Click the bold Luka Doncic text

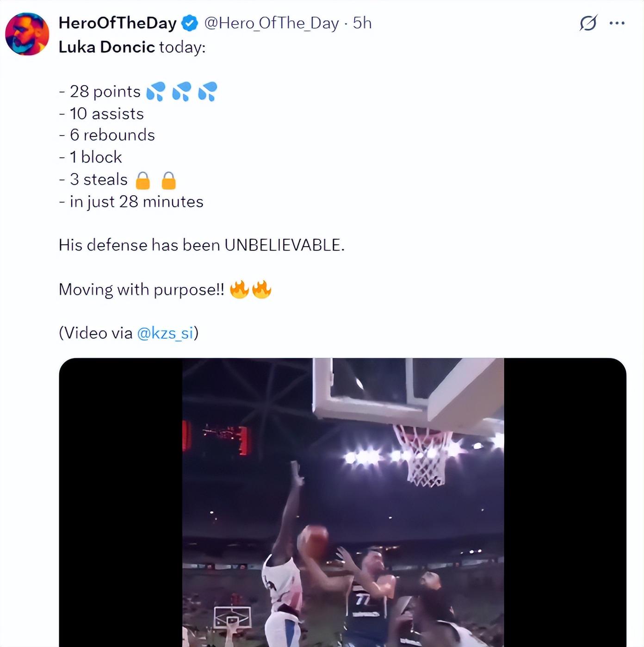[106, 47]
